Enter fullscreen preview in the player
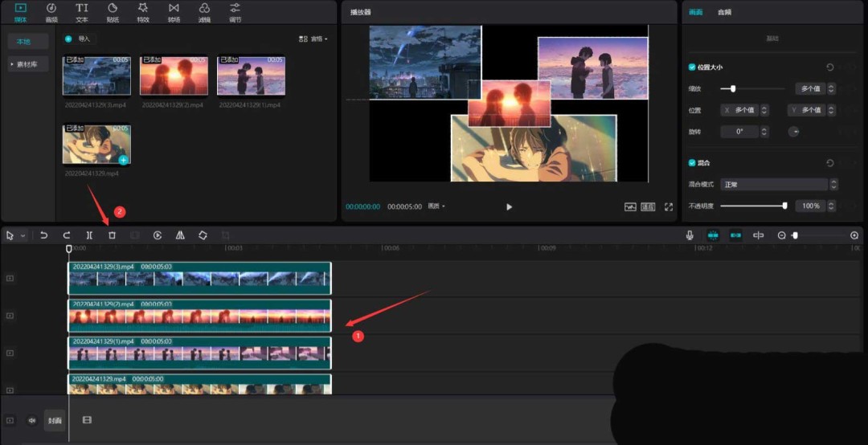Viewport: 868px width, 445px height. [669, 206]
